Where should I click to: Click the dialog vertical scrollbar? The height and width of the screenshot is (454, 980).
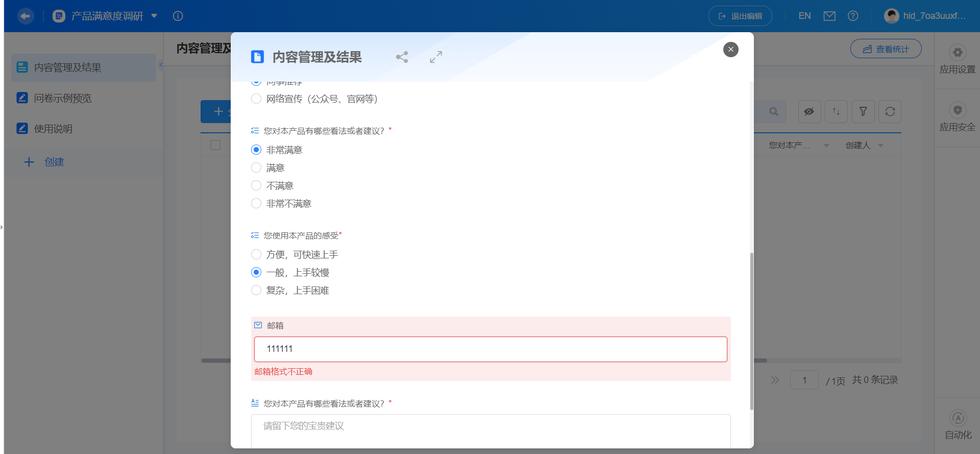click(751, 331)
